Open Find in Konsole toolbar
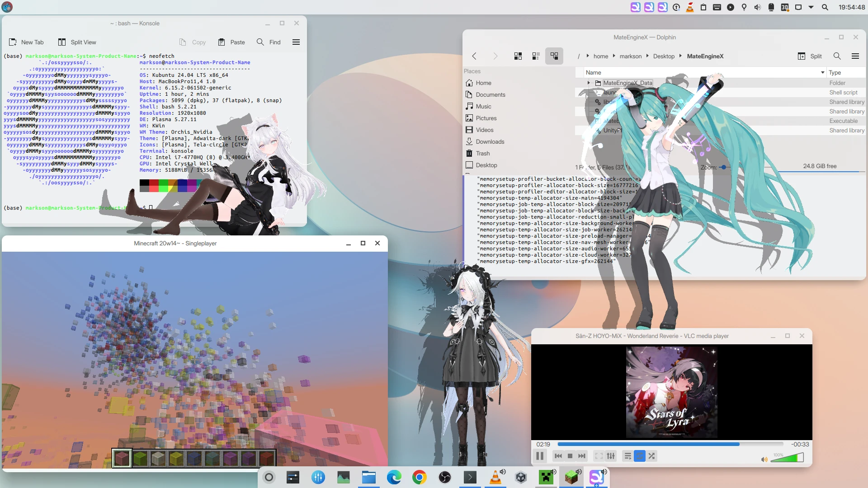The height and width of the screenshot is (488, 868). point(269,42)
